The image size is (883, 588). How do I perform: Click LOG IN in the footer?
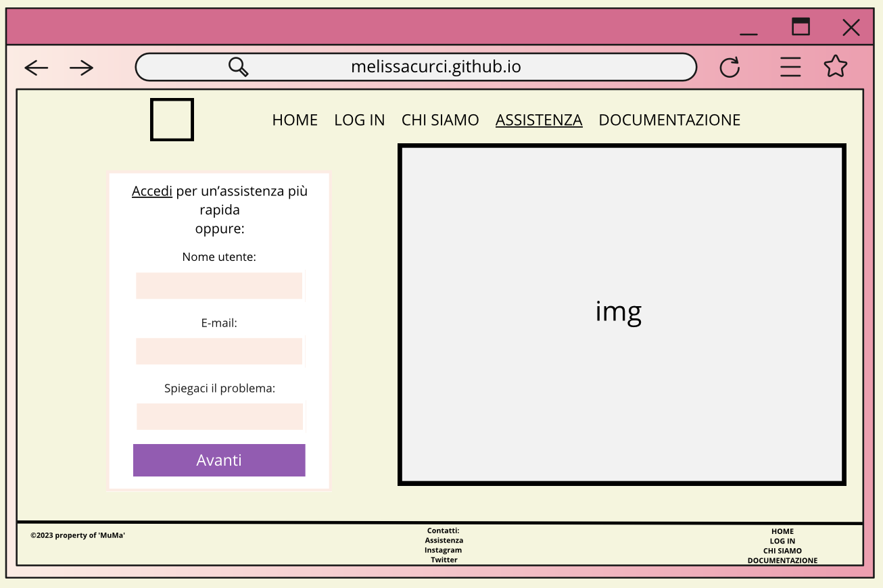pyautogui.click(x=782, y=541)
